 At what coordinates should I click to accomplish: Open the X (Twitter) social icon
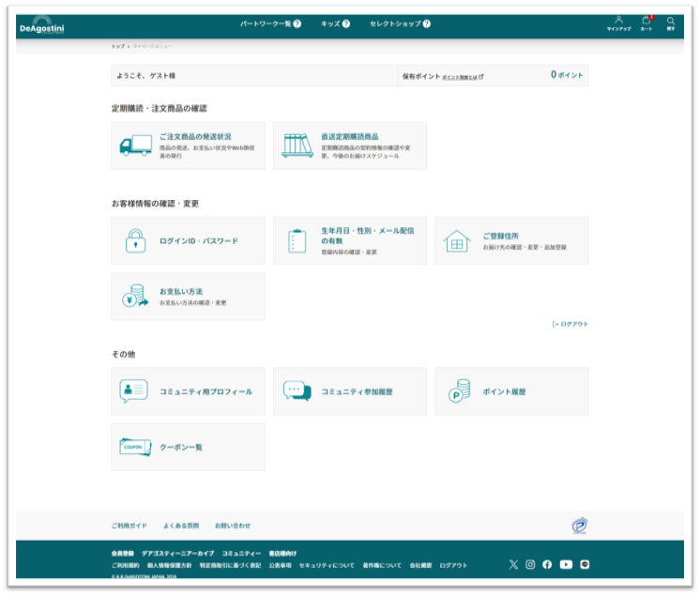coord(513,564)
